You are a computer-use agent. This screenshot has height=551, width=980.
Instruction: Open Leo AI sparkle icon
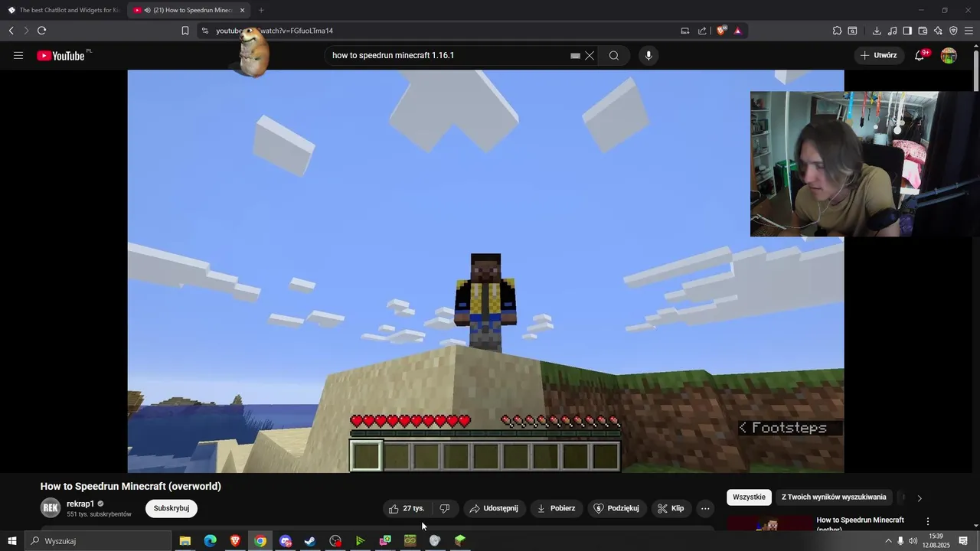pyautogui.click(x=938, y=31)
